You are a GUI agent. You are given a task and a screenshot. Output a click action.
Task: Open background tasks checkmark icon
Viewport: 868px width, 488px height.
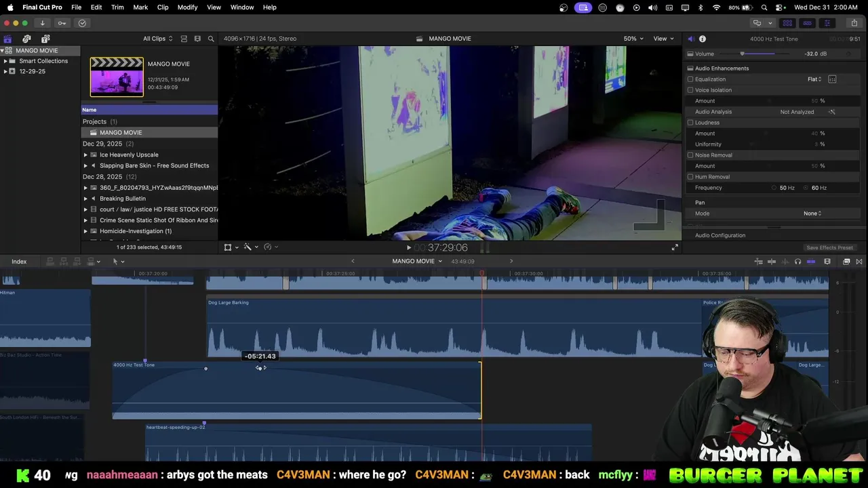[x=82, y=23]
